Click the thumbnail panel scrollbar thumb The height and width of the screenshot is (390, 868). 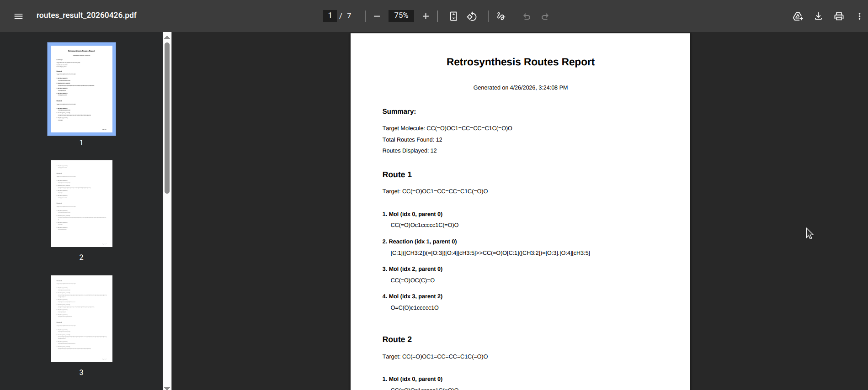click(x=167, y=118)
